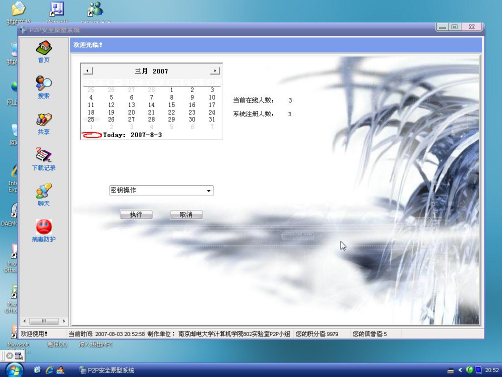Click the 取消 cancel button

[x=186, y=215]
